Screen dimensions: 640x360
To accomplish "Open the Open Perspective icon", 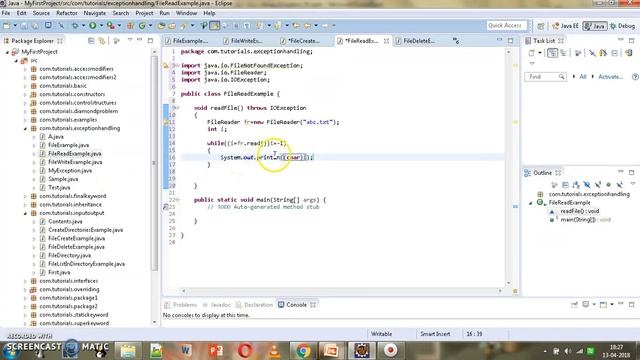I will 541,26.
